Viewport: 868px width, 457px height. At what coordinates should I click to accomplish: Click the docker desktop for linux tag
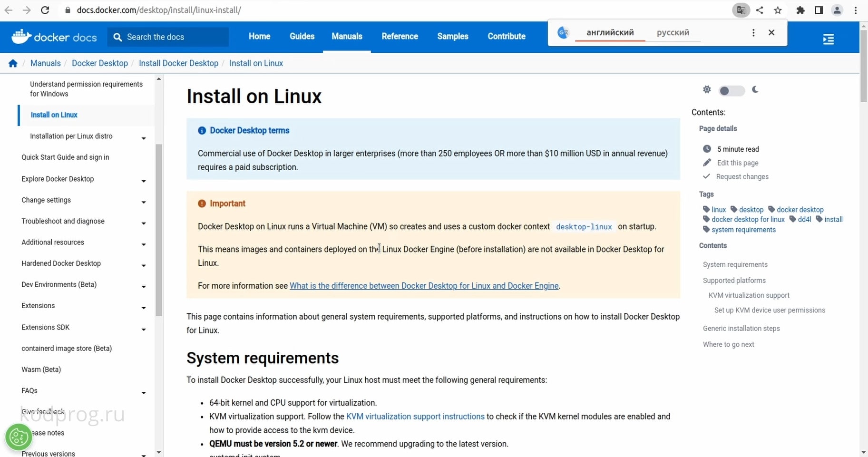[748, 219]
